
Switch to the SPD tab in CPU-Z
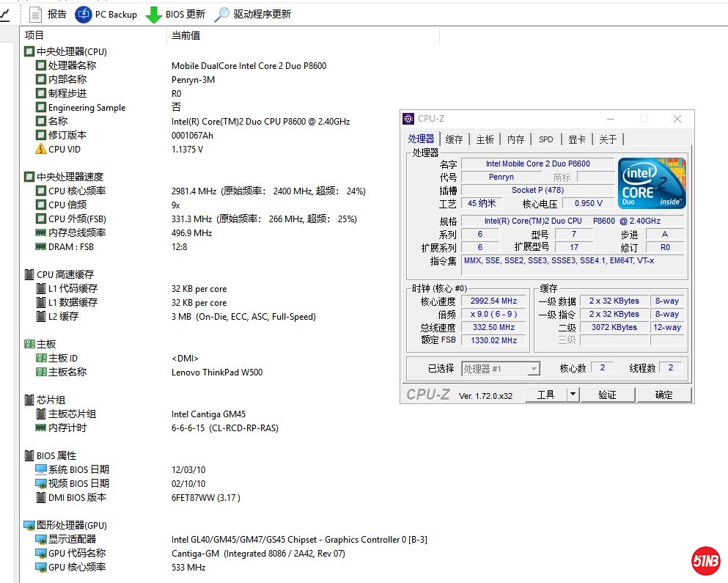(545, 139)
